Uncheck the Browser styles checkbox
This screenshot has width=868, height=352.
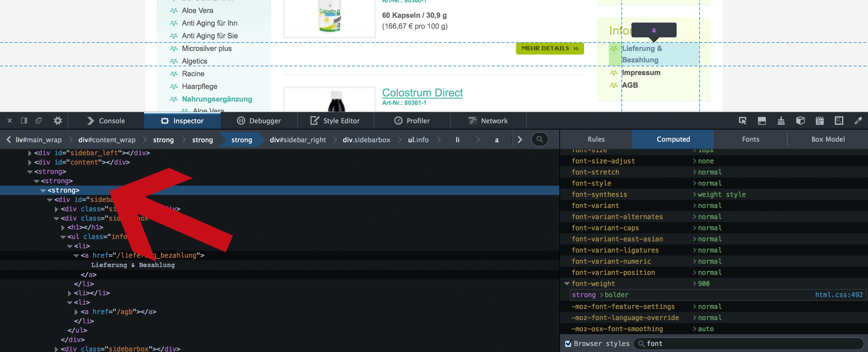coord(568,344)
